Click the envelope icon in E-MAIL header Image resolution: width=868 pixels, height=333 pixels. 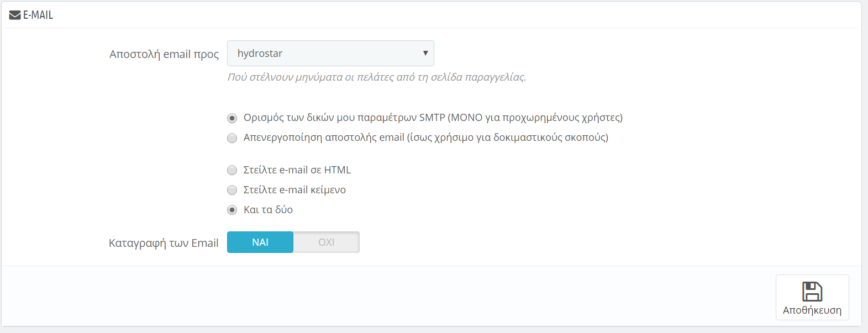point(15,15)
